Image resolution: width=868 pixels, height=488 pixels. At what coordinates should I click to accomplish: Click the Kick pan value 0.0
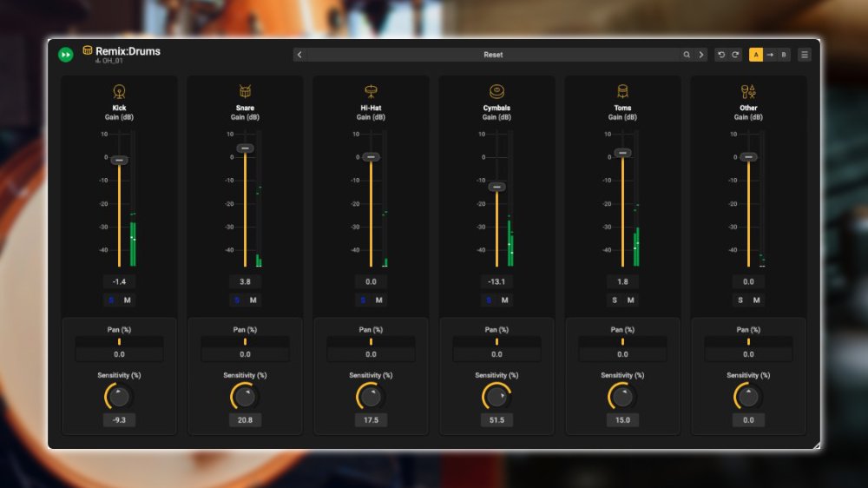click(119, 354)
